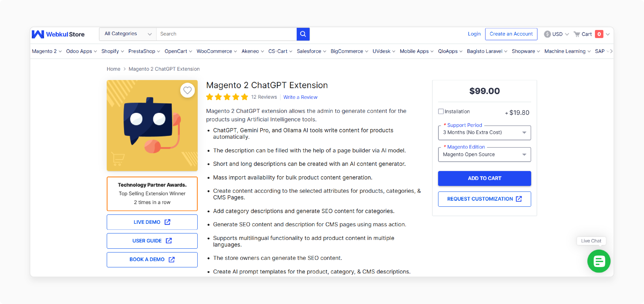
Task: Open the CS-Cart menu
Action: 280,51
